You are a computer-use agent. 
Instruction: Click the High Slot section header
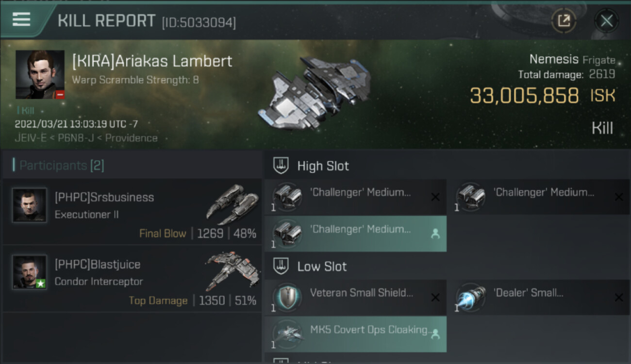pyautogui.click(x=323, y=166)
